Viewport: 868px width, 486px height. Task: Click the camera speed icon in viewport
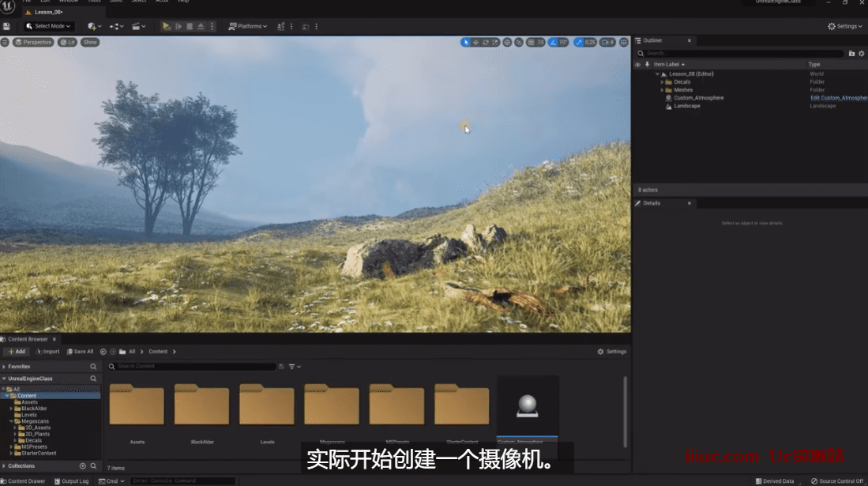606,43
